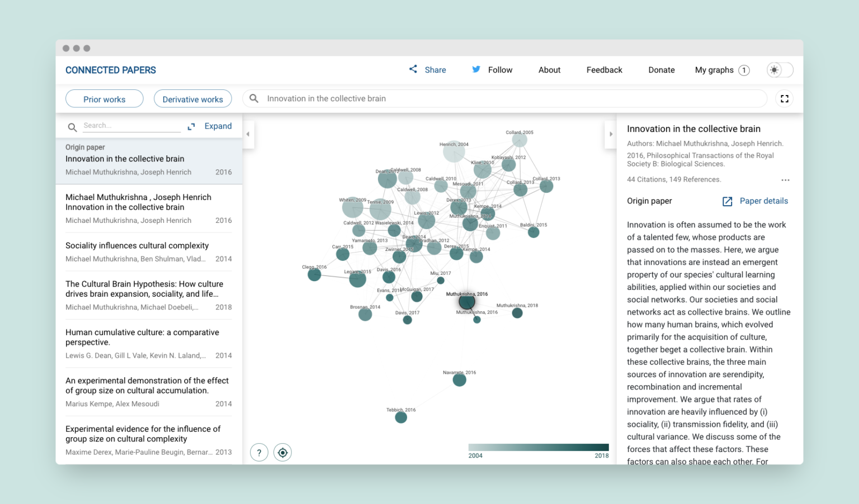Expand the papers list
The image size is (859, 504).
click(218, 126)
